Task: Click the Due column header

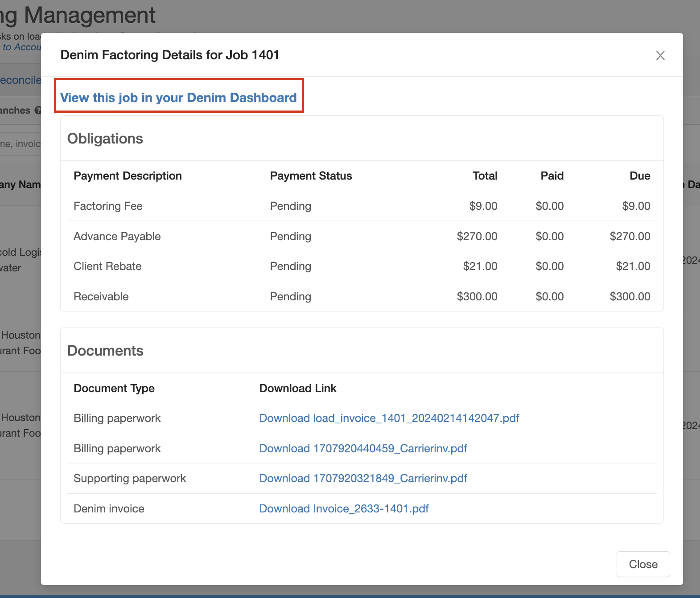Action: click(x=640, y=176)
